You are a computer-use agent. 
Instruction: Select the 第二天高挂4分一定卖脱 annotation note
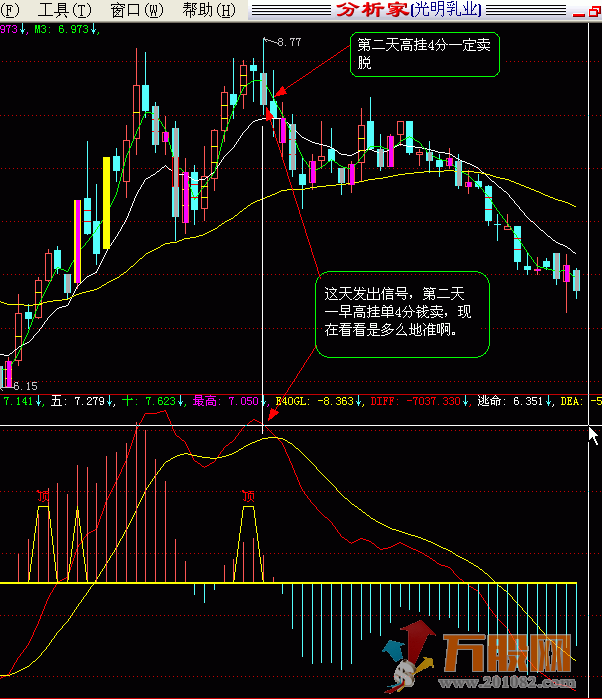tap(425, 54)
